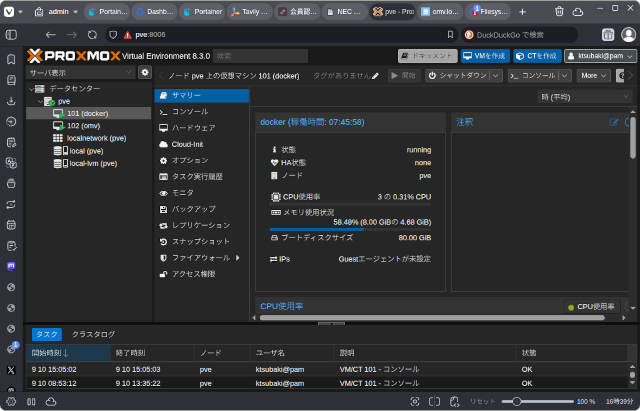Open the browser settings gear
640x411 pixels.
pyautogui.click(x=11, y=402)
